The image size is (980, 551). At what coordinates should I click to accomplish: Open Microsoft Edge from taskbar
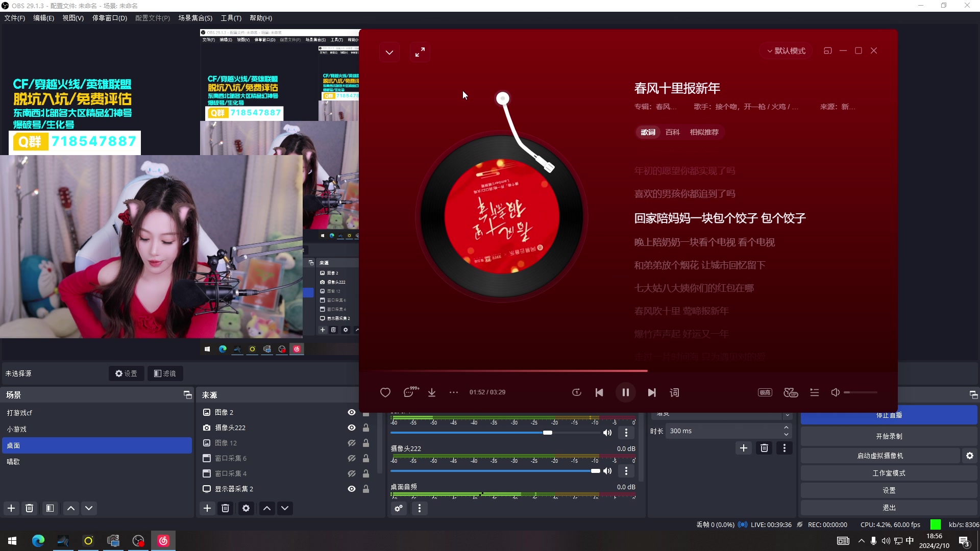pyautogui.click(x=38, y=541)
